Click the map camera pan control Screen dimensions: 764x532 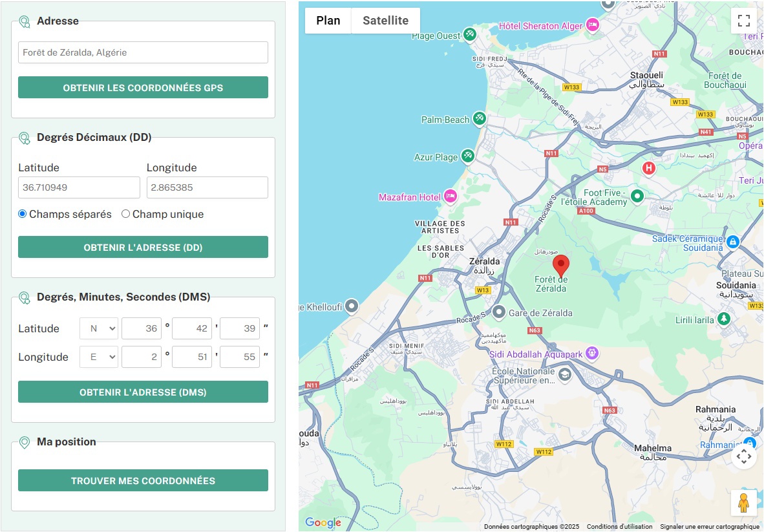coord(743,457)
